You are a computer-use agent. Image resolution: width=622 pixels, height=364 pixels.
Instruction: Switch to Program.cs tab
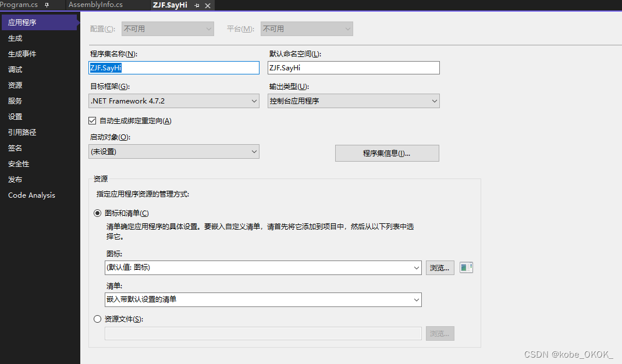pos(19,5)
